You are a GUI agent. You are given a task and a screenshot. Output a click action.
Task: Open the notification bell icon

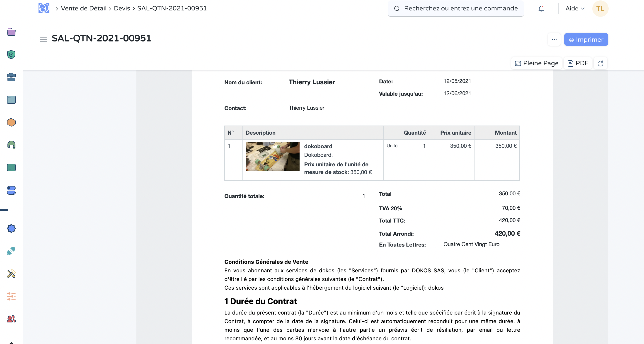(541, 8)
